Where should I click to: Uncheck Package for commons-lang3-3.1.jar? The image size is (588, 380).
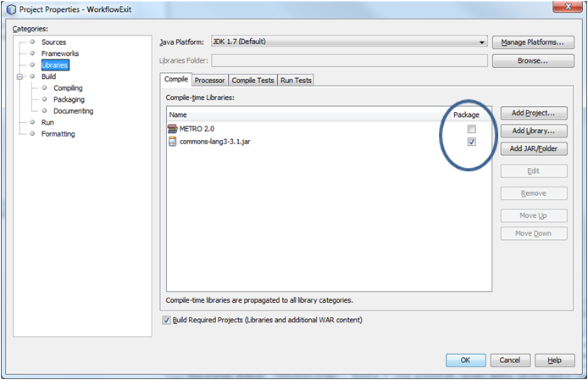(472, 142)
